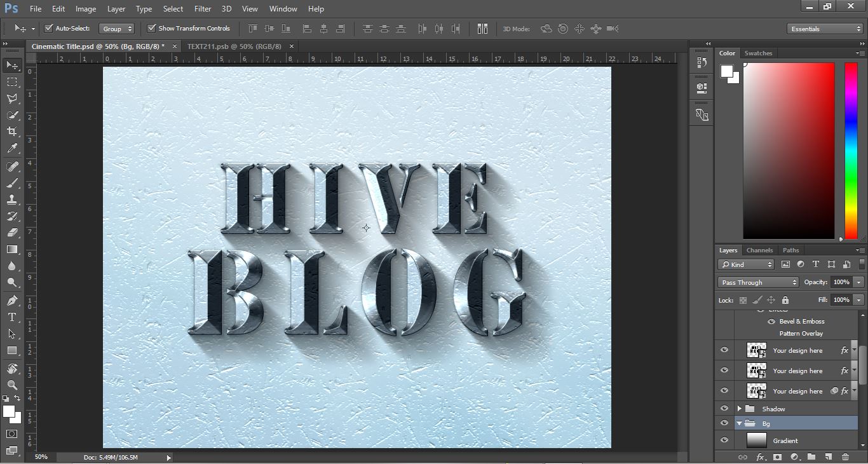Select the Quick Selection tool
868x464 pixels.
click(x=12, y=115)
